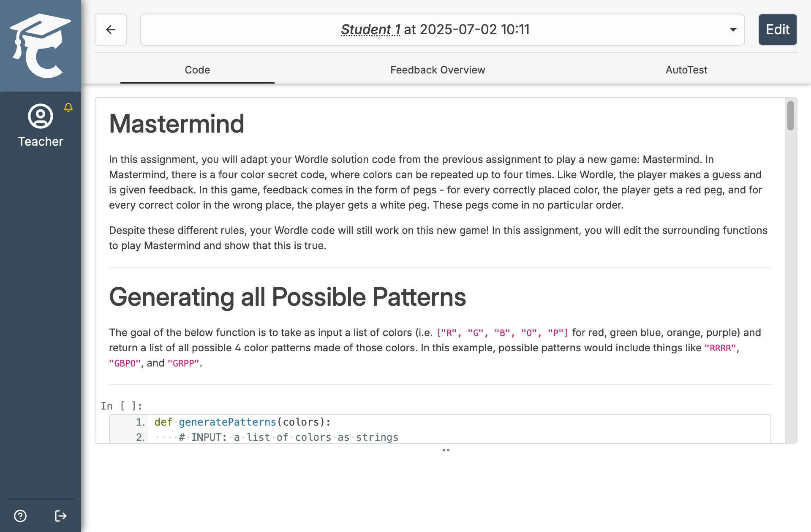Click the two-dot resize handle below notebook

[446, 450]
